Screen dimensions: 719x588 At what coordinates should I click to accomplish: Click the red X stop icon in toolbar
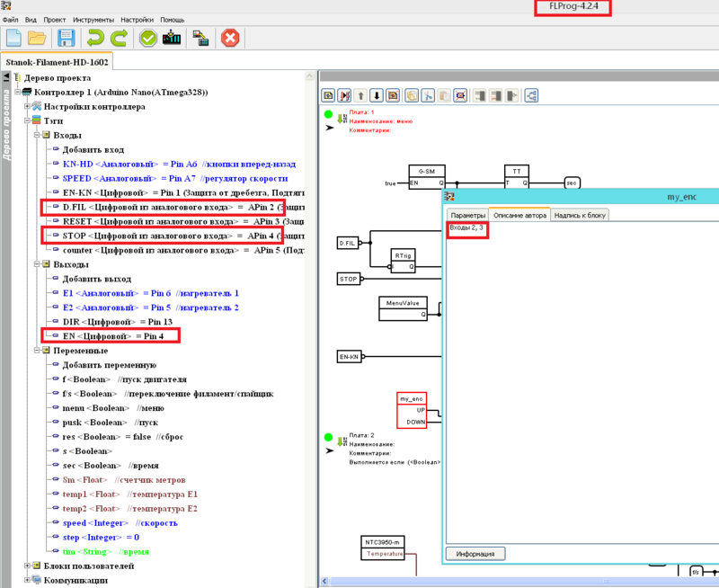[230, 38]
